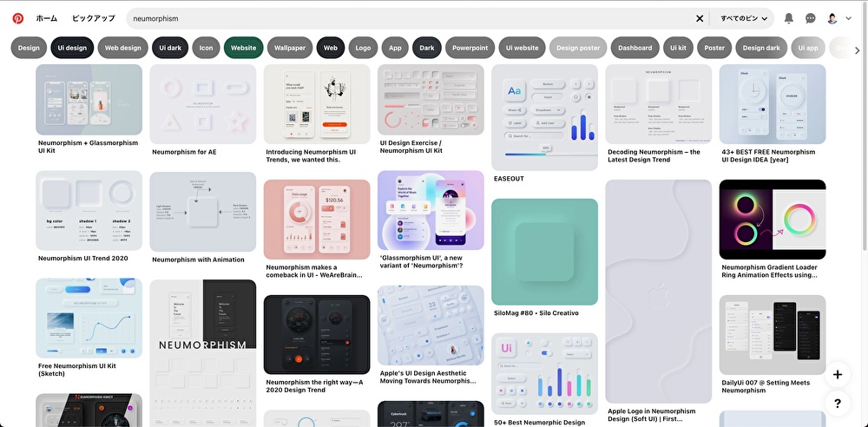This screenshot has width=868, height=427.
Task: Select the Design filter chip
Action: click(29, 48)
